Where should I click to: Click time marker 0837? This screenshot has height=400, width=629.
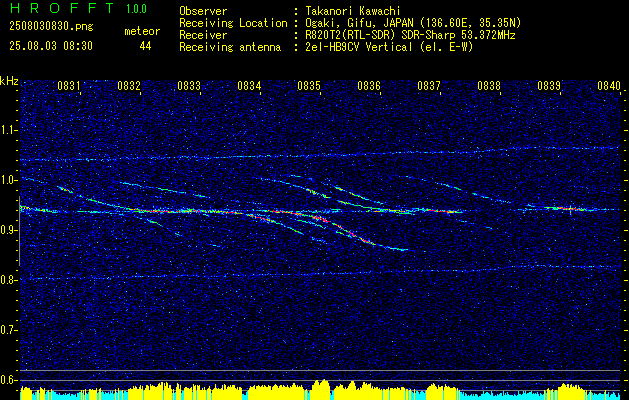pos(429,86)
